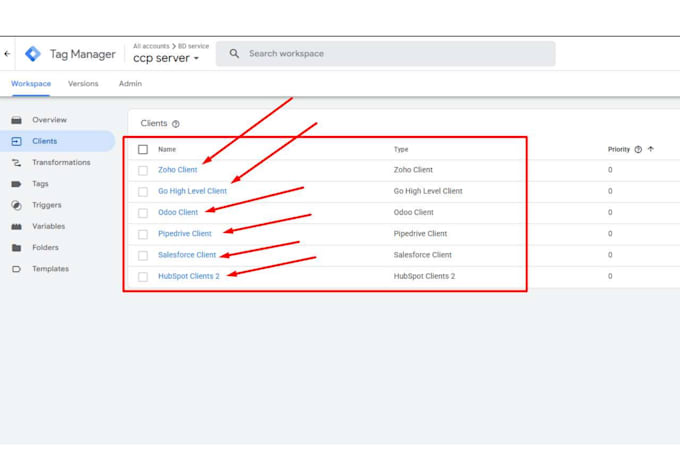Open Overview in the sidebar
Image resolution: width=680 pixels, height=459 pixels.
[49, 120]
